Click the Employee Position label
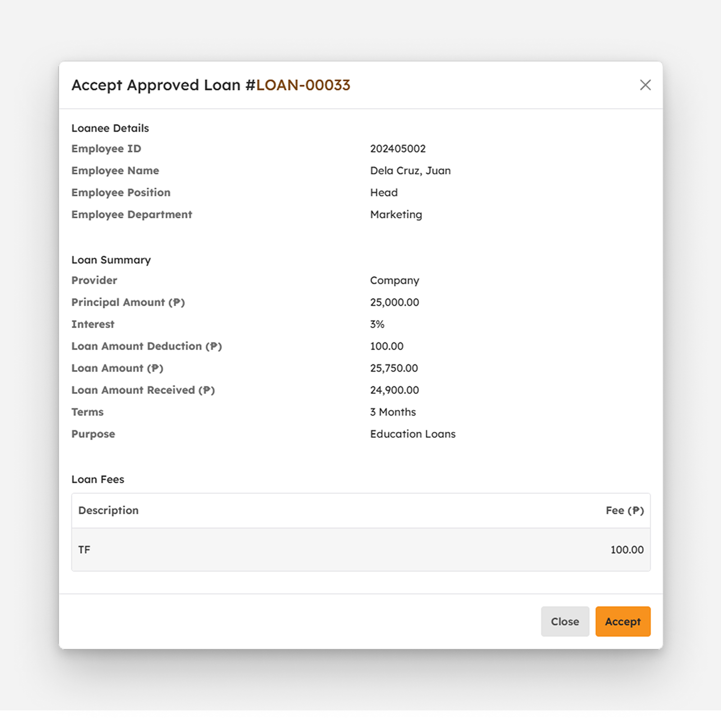721x728 pixels. click(121, 192)
